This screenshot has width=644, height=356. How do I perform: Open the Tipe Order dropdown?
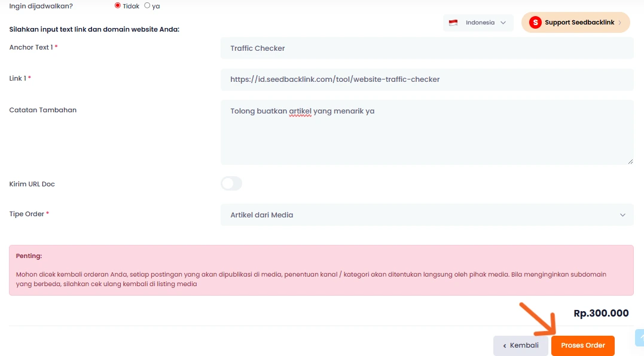427,215
